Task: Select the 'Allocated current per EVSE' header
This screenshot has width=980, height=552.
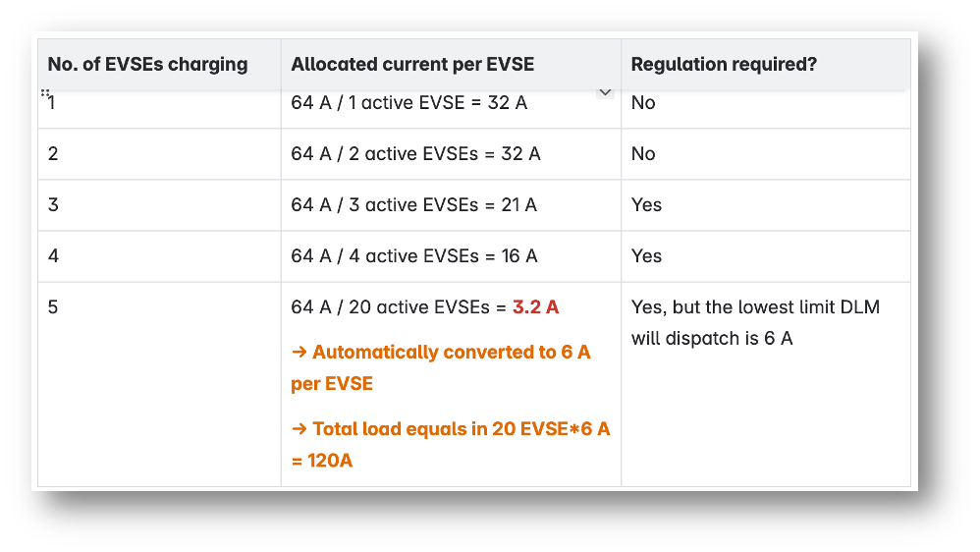Action: coord(452,65)
